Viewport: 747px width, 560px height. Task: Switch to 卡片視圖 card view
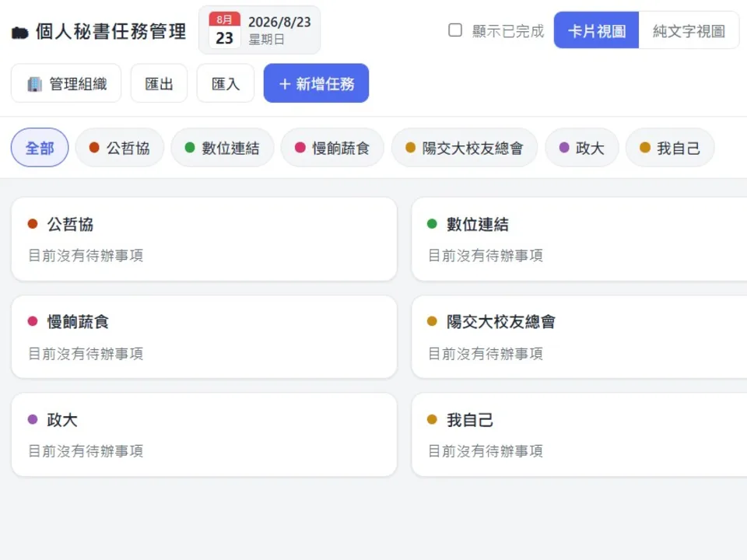point(596,30)
